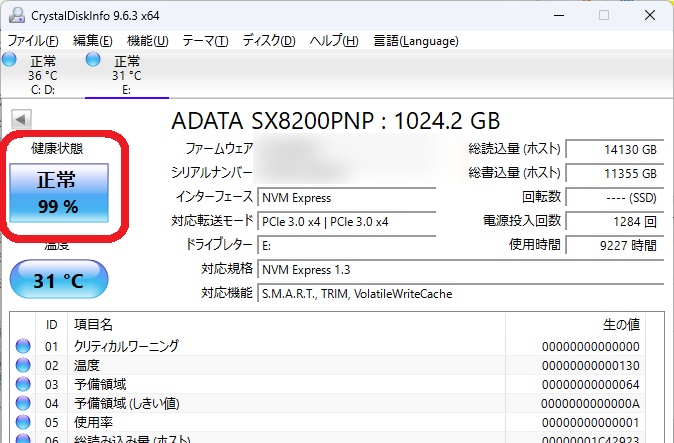Select the クリティカルワーニング attribute name

coord(126,346)
